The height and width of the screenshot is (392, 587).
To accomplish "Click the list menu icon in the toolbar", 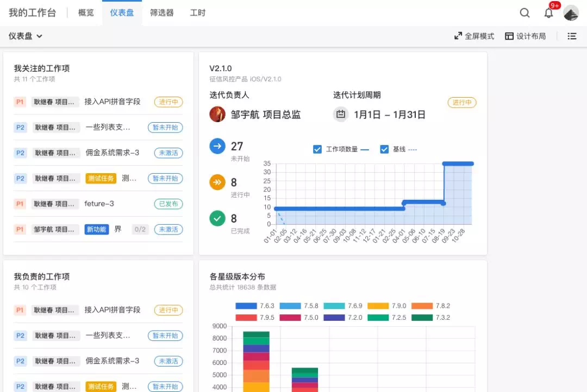I will 572,36.
